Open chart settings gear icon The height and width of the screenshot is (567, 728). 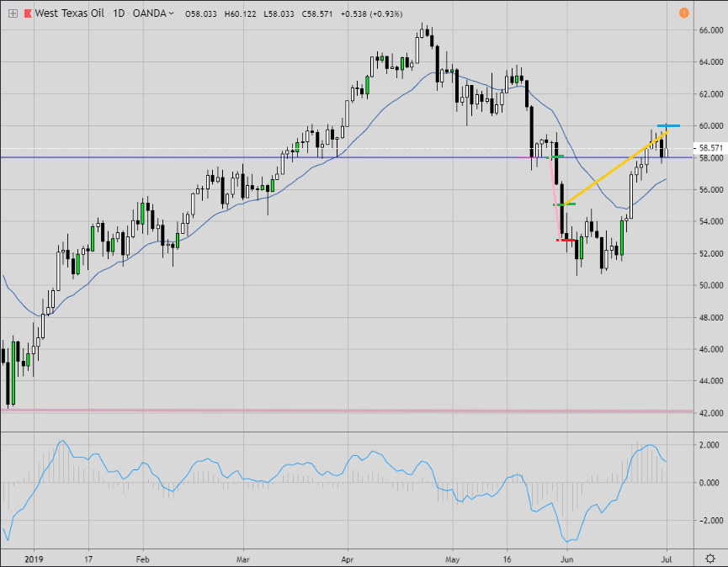[x=709, y=559]
